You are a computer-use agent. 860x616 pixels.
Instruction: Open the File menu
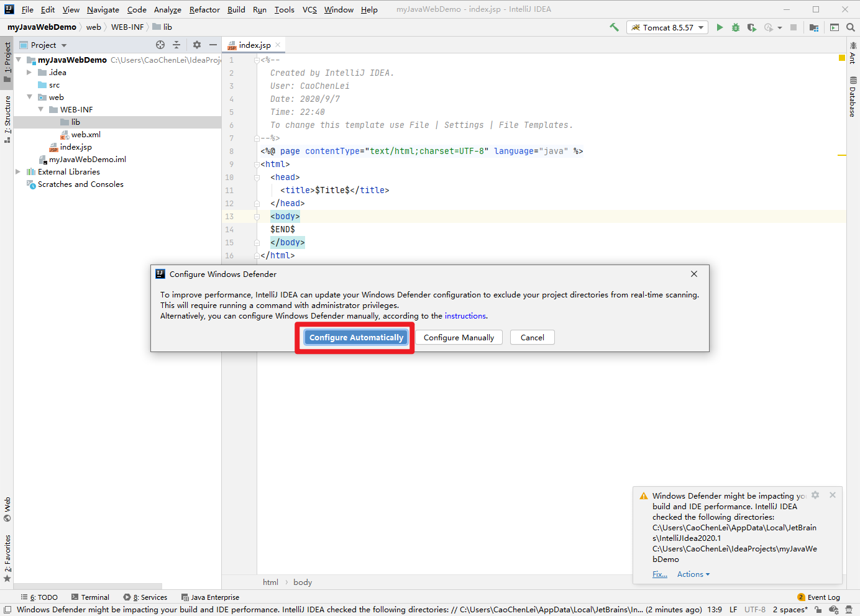tap(27, 9)
